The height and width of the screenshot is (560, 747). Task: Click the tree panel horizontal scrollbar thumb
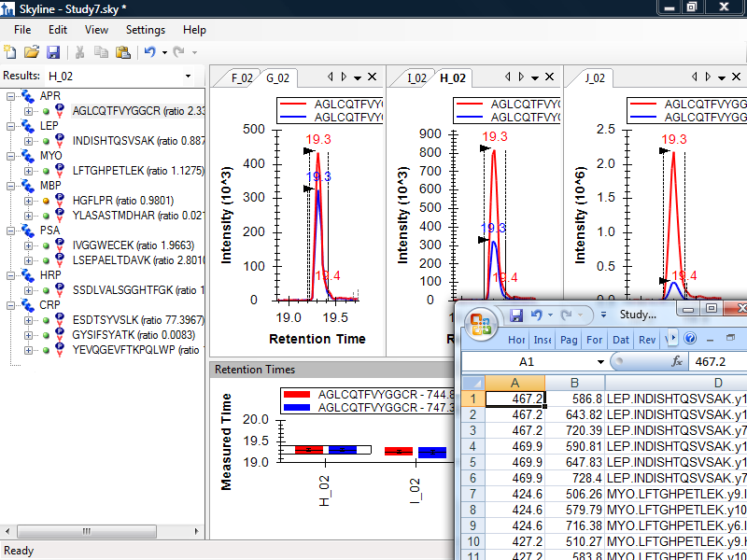[x=88, y=531]
